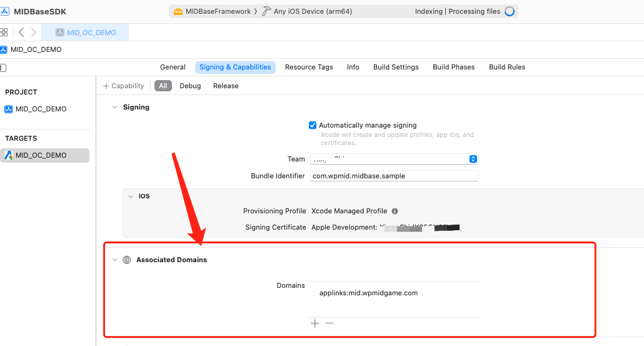This screenshot has width=644, height=346.
Task: Select the Signing & Capabilities tab
Action: tap(235, 67)
